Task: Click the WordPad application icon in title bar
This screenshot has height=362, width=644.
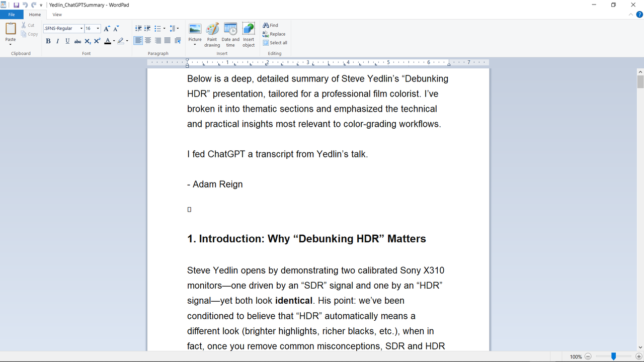Action: [x=4, y=5]
